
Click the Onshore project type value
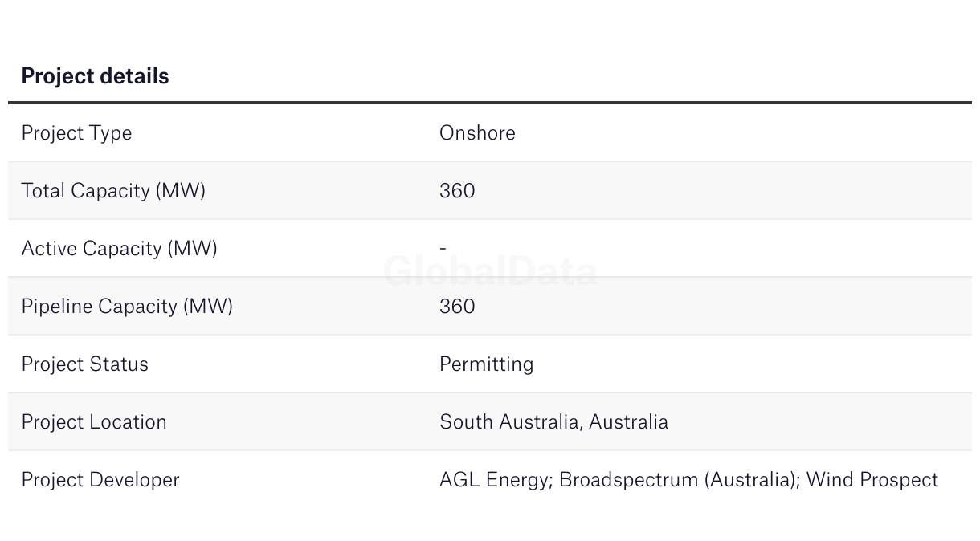pos(477,133)
